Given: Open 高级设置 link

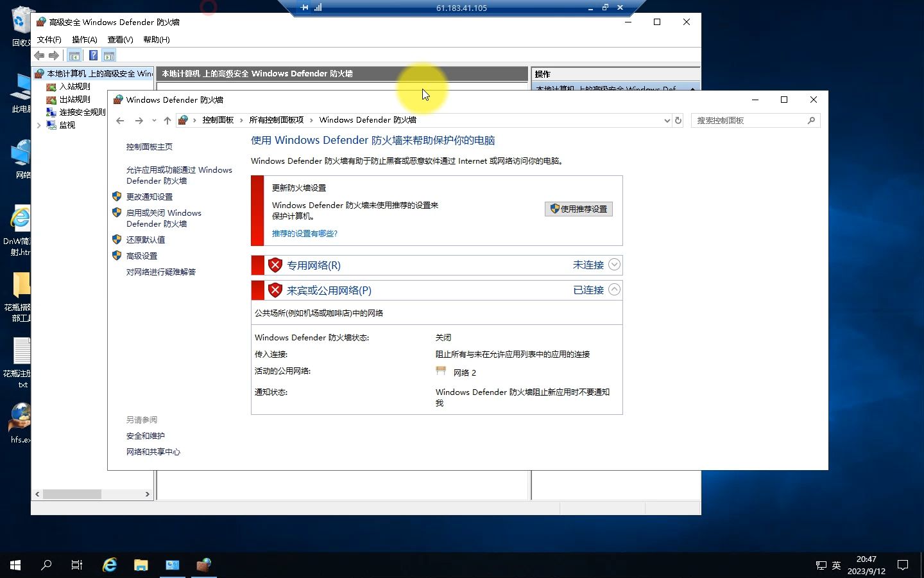Looking at the screenshot, I should pyautogui.click(x=142, y=256).
